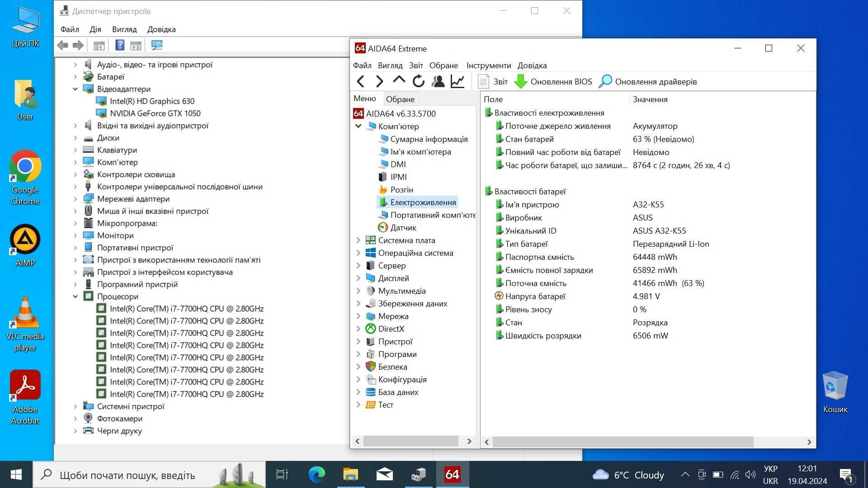Image resolution: width=868 pixels, height=488 pixels.
Task: Click AIDA64 back navigation arrow
Action: tap(360, 81)
